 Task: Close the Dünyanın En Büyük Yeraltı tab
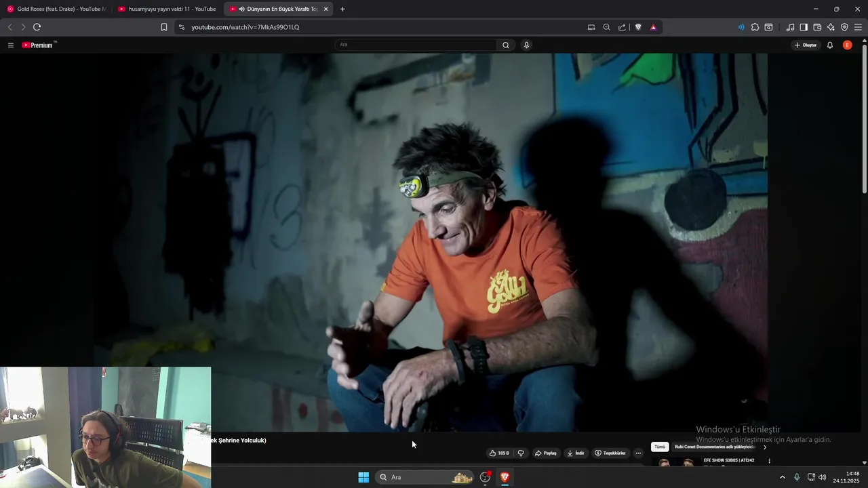(326, 9)
